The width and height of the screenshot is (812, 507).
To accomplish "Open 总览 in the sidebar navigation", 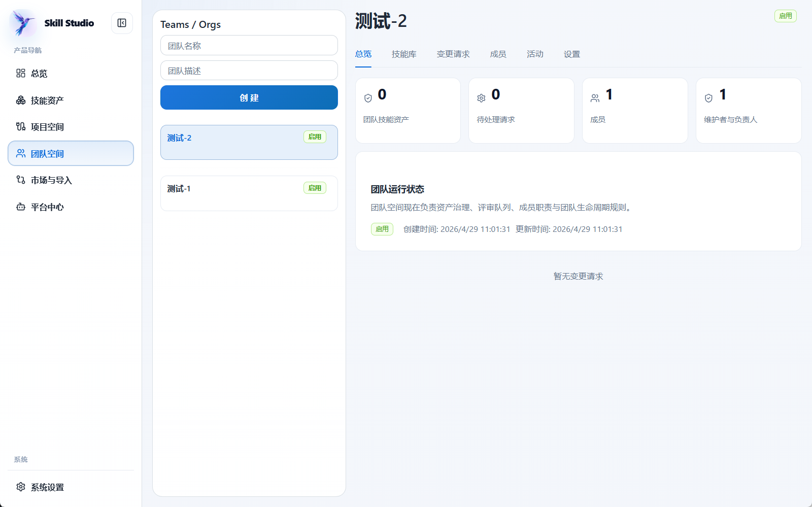I will [71, 73].
